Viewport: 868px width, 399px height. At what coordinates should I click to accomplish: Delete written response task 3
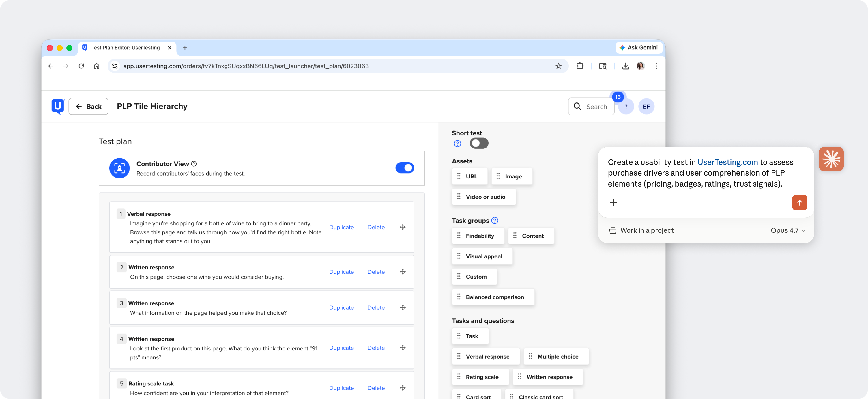tap(376, 308)
